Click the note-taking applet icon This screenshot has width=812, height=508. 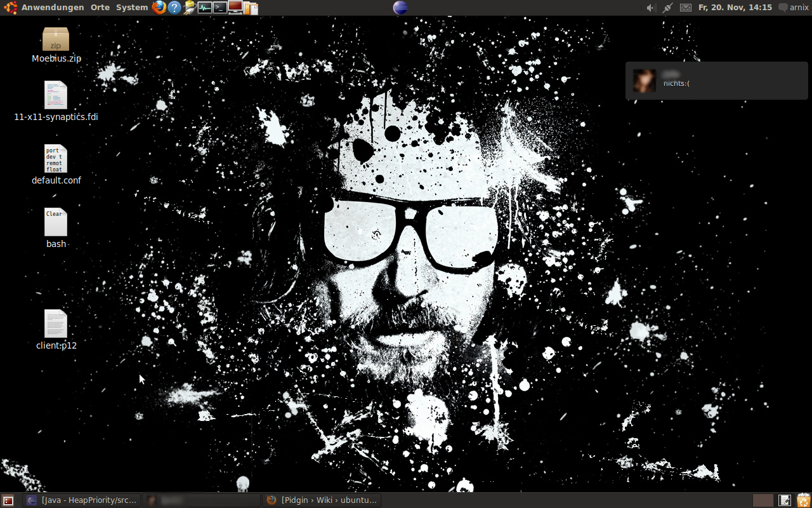[x=785, y=500]
